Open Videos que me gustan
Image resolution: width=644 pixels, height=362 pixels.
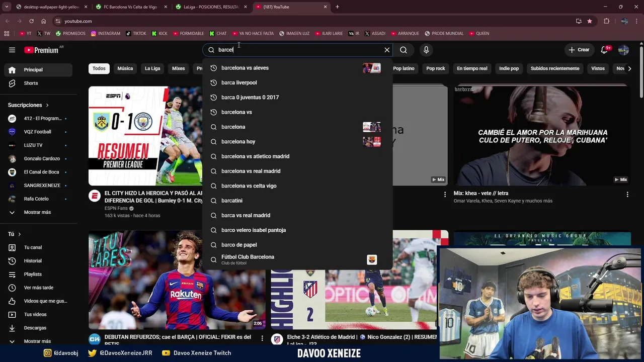[x=38, y=301]
